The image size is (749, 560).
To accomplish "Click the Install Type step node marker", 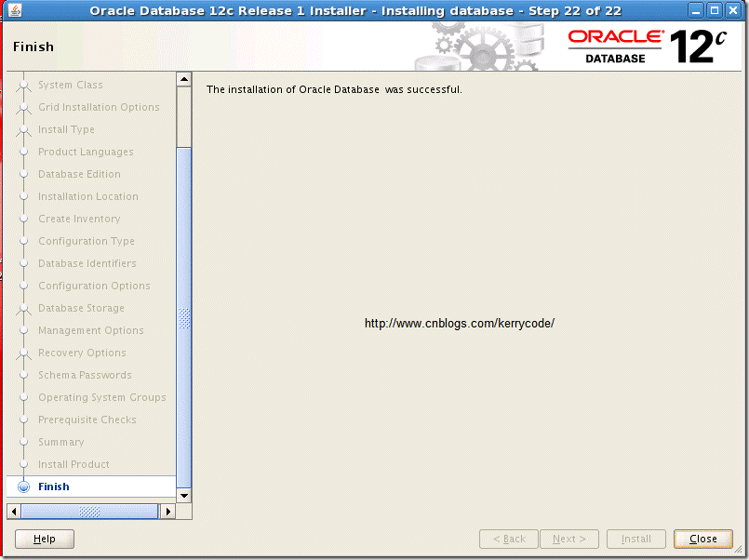I will pos(23,130).
